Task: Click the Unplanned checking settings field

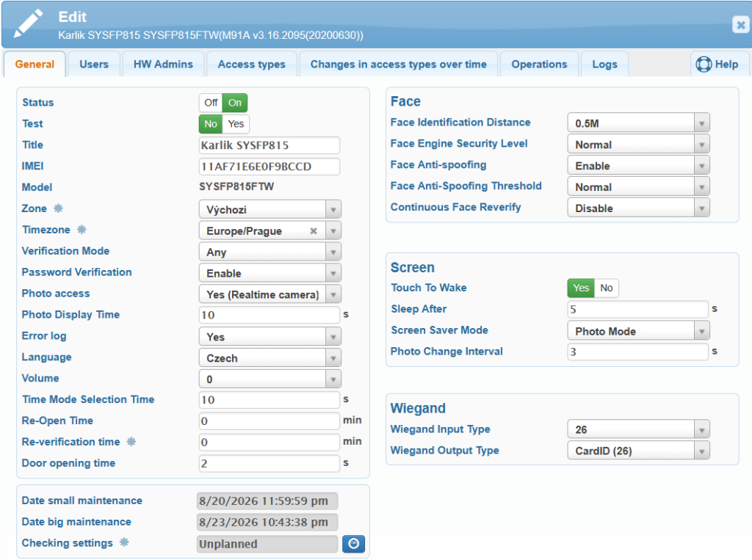Action: pyautogui.click(x=267, y=544)
